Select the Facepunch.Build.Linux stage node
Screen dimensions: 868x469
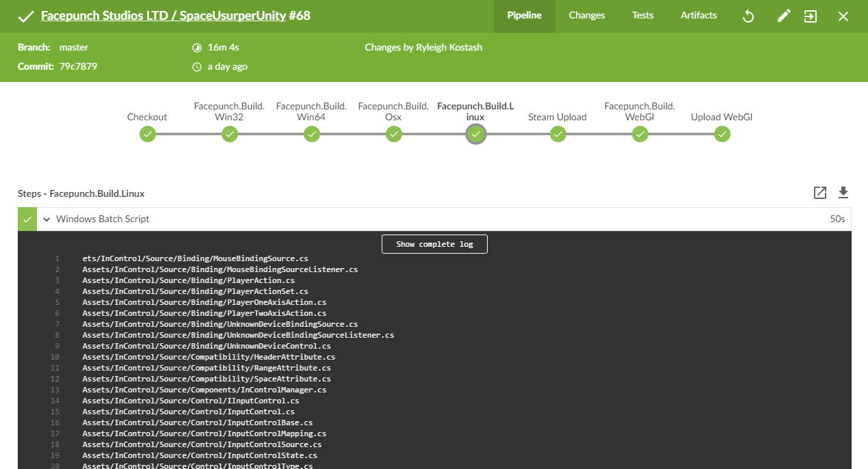(x=475, y=135)
